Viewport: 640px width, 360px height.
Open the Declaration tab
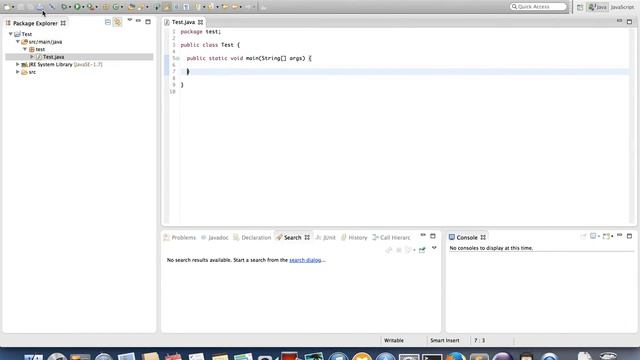[x=252, y=238]
